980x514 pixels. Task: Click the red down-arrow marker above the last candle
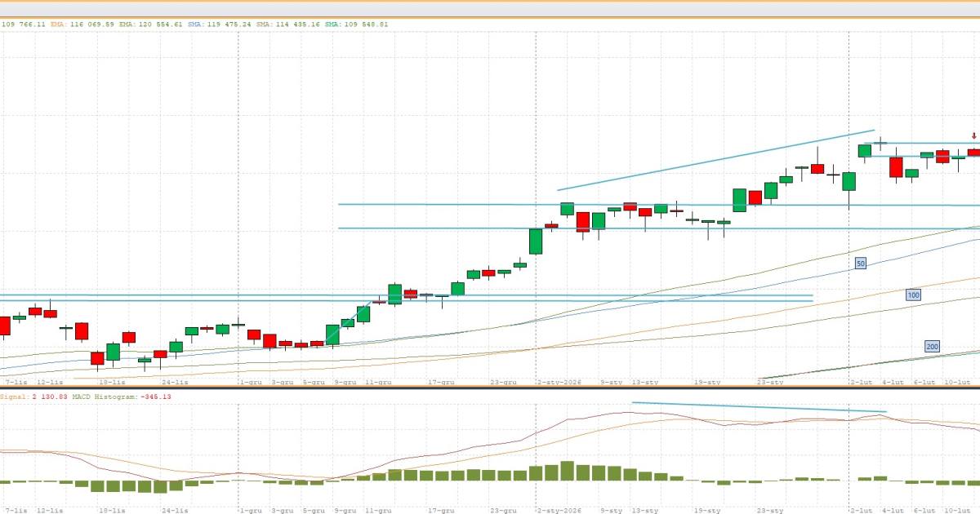[x=973, y=136]
